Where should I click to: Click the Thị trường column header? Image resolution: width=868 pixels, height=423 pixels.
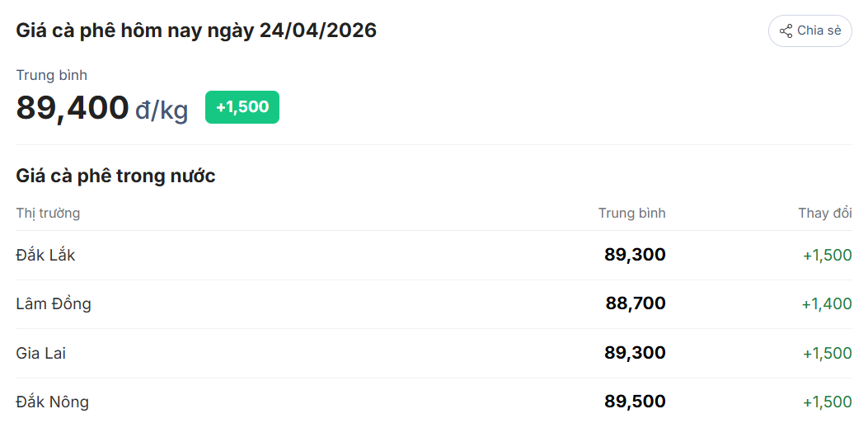pyautogui.click(x=48, y=214)
